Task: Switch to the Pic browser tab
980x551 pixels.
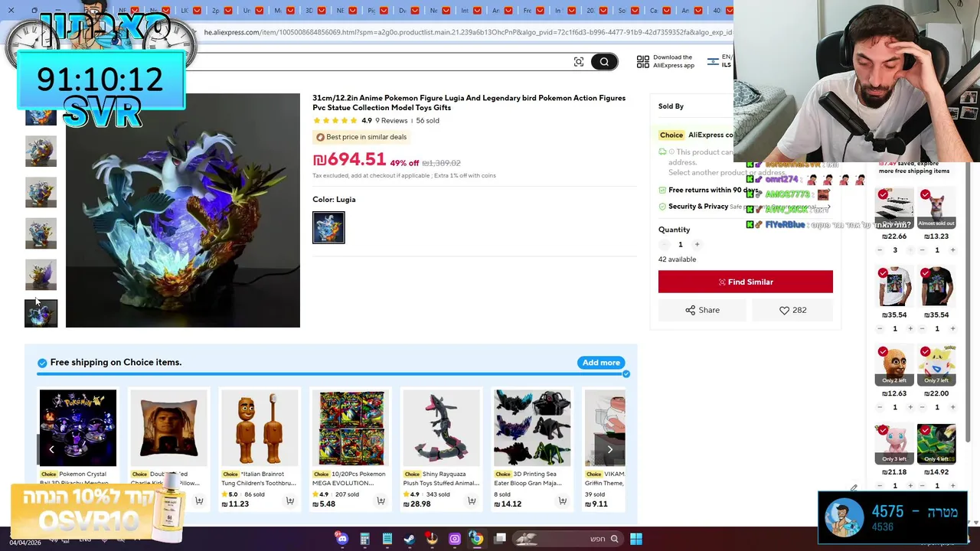Action: 377,11
